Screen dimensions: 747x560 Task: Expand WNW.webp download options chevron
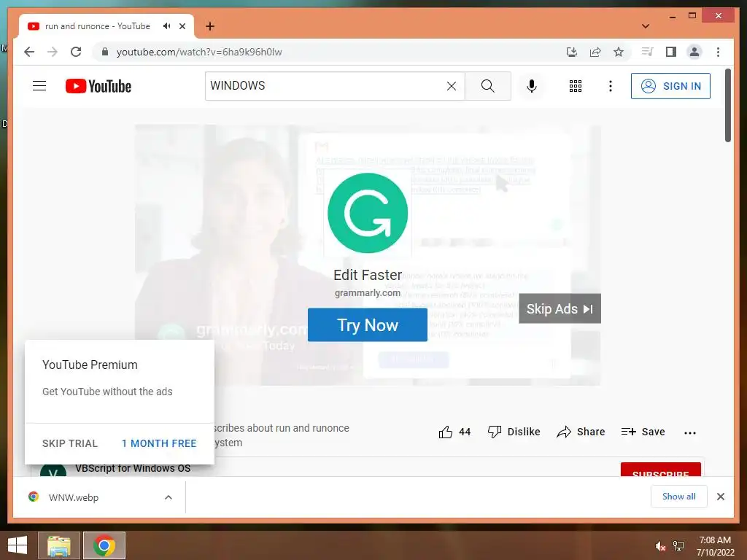coord(169,497)
